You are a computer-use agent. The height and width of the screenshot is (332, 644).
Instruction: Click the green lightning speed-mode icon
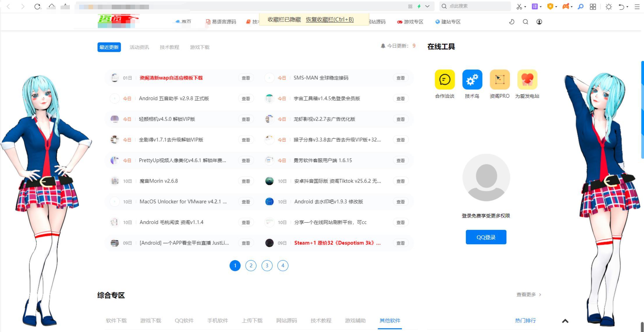(419, 6)
